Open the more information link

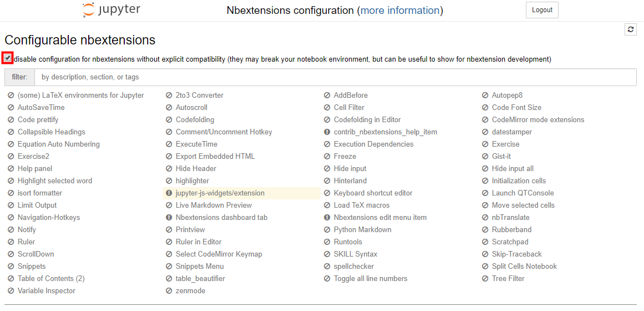tap(399, 11)
